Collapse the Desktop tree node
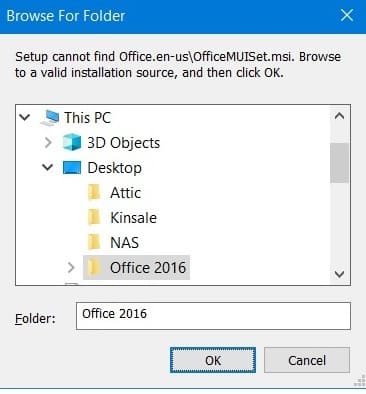 pyautogui.click(x=48, y=167)
